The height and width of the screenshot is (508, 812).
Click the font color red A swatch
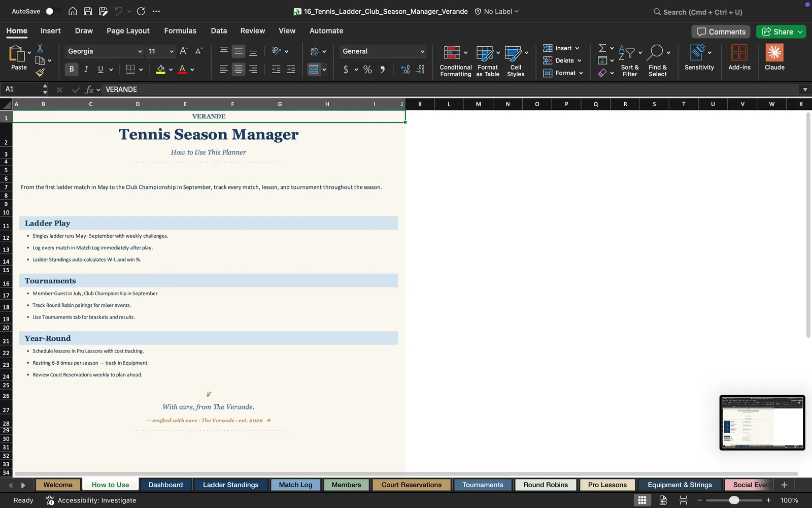(182, 69)
